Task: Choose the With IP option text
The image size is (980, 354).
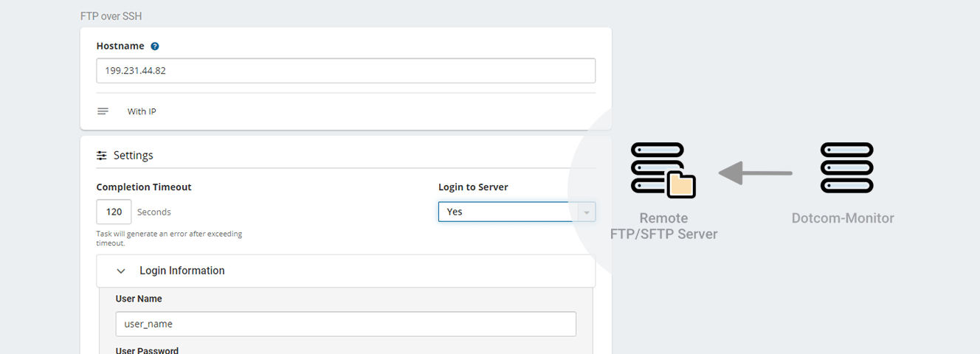Action: [142, 111]
